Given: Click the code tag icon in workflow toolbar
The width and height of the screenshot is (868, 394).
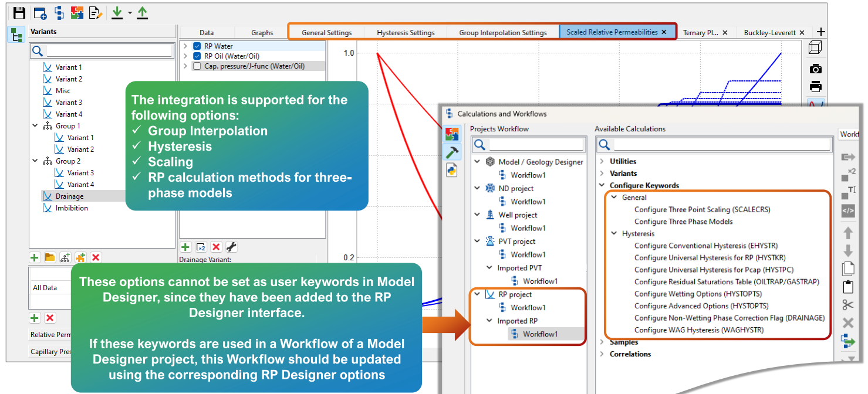Looking at the screenshot, I should coord(848,210).
